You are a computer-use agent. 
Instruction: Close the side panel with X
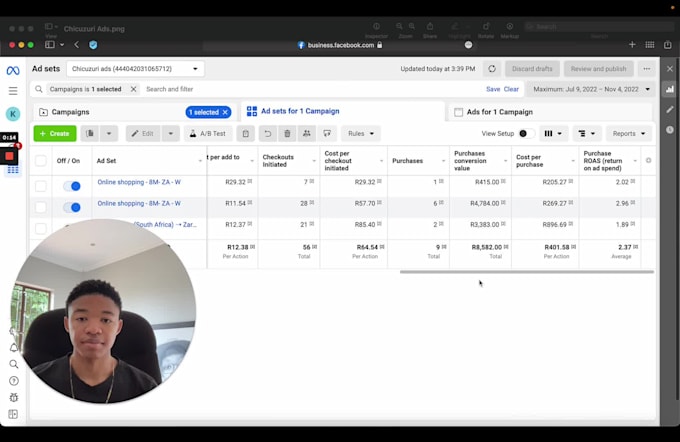tap(670, 69)
